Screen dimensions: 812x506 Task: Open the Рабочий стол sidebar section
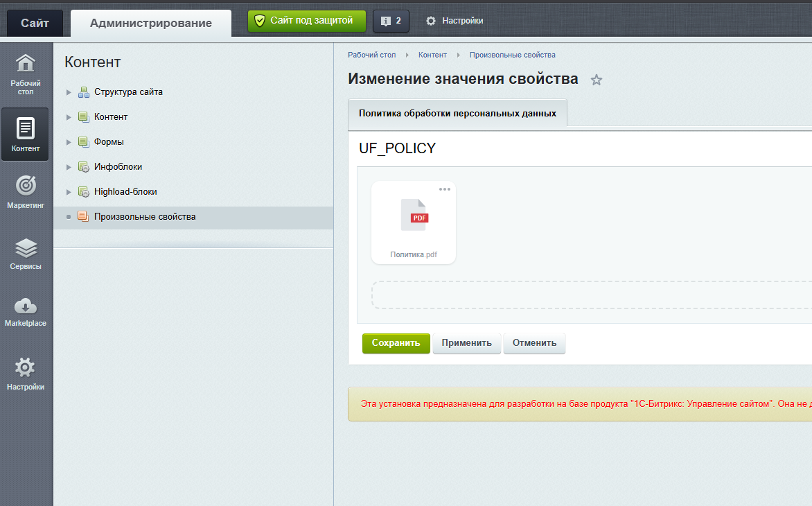(x=26, y=75)
